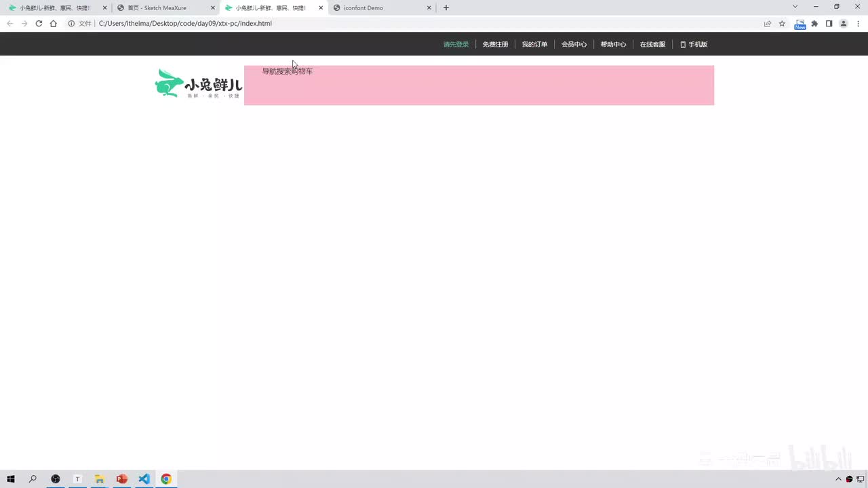
Task: Click the red tray icon
Action: [x=849, y=479]
